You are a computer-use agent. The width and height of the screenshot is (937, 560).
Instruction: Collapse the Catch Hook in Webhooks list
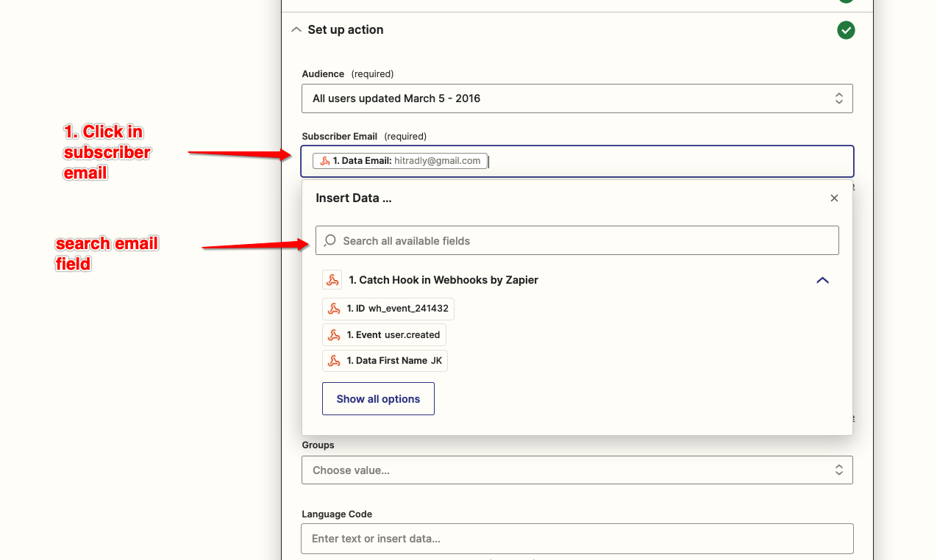pyautogui.click(x=822, y=280)
